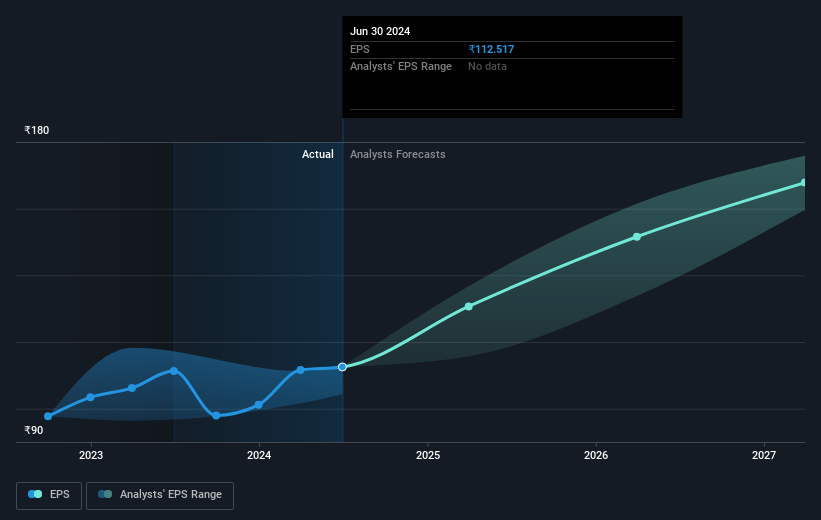Select the Jun 30 2024 highlighted data point
This screenshot has width=821, height=520.
click(x=342, y=367)
